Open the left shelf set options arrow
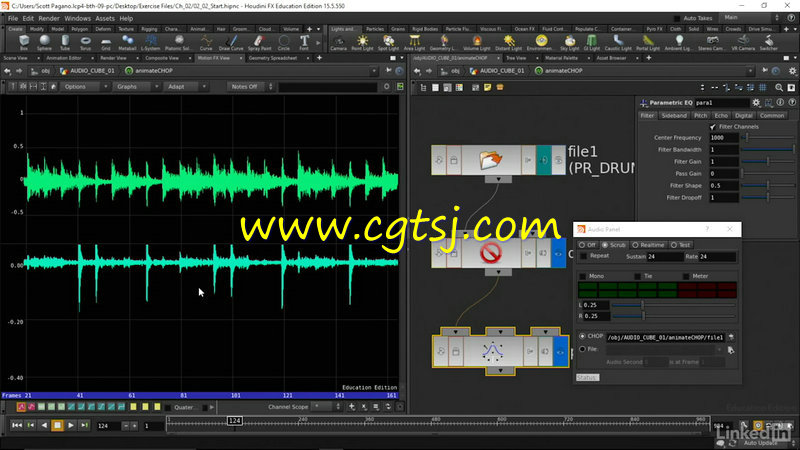 click(318, 29)
